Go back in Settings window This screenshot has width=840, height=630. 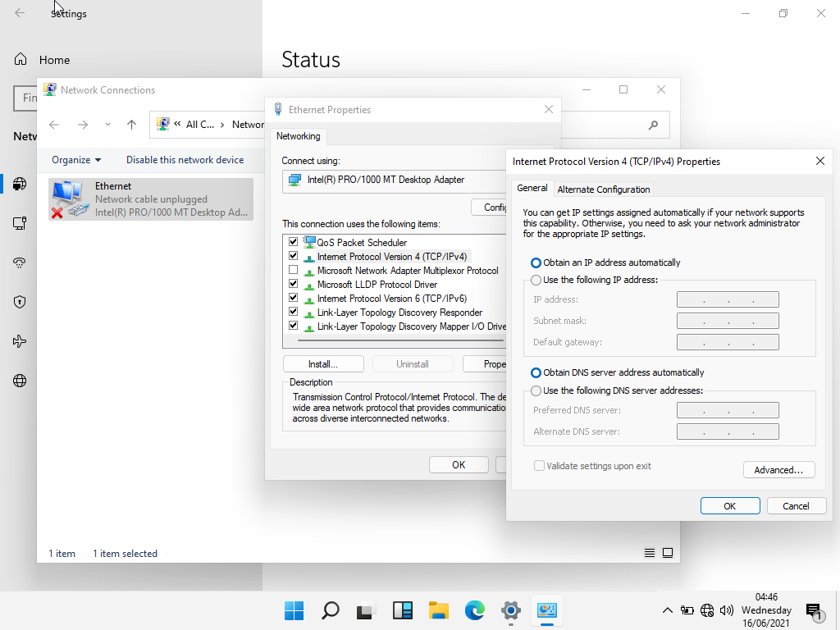pos(20,13)
